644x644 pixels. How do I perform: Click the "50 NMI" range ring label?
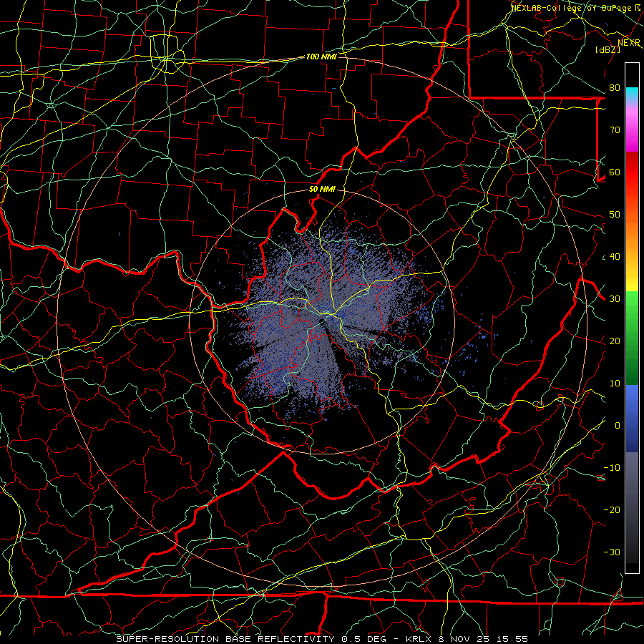click(x=322, y=190)
